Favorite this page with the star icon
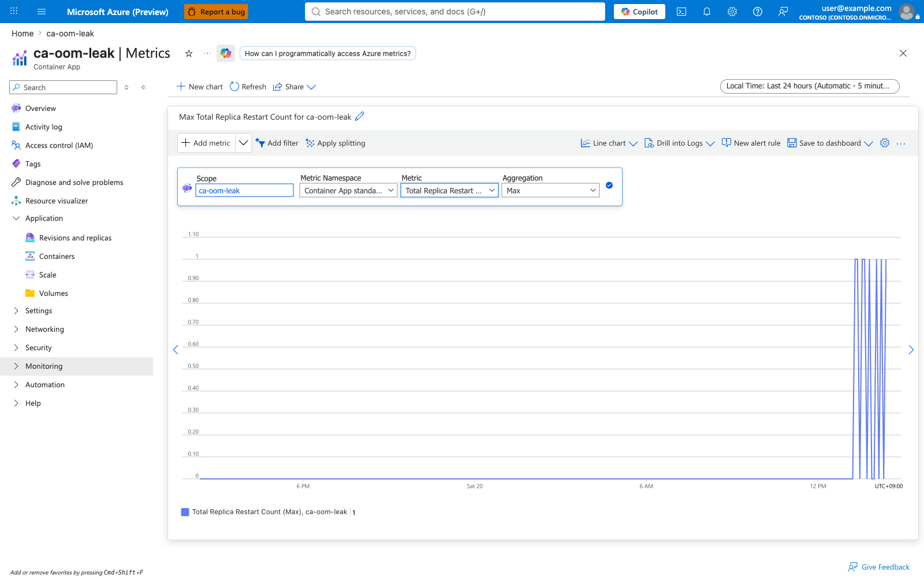Screen dimensions: 924x578 pyautogui.click(x=189, y=53)
